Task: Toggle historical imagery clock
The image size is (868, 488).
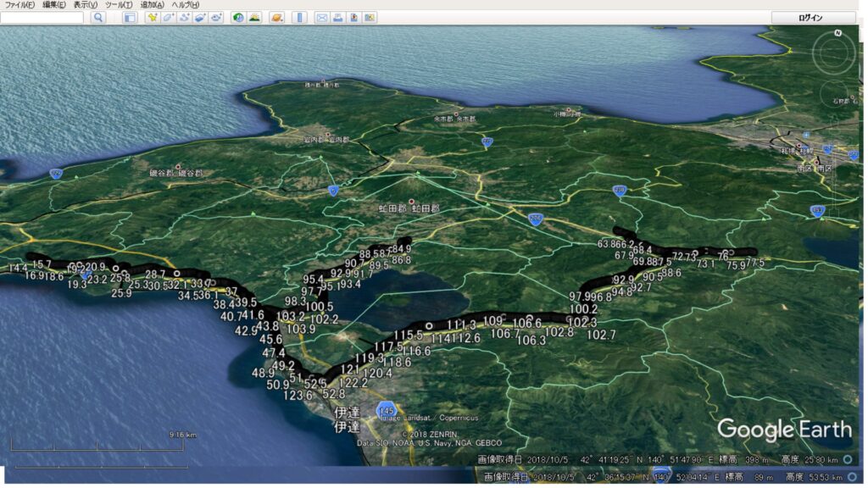Action: (238, 18)
